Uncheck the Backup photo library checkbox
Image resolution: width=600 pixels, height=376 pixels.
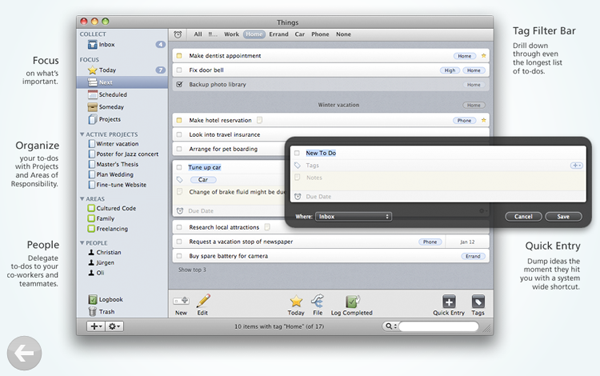pos(179,85)
